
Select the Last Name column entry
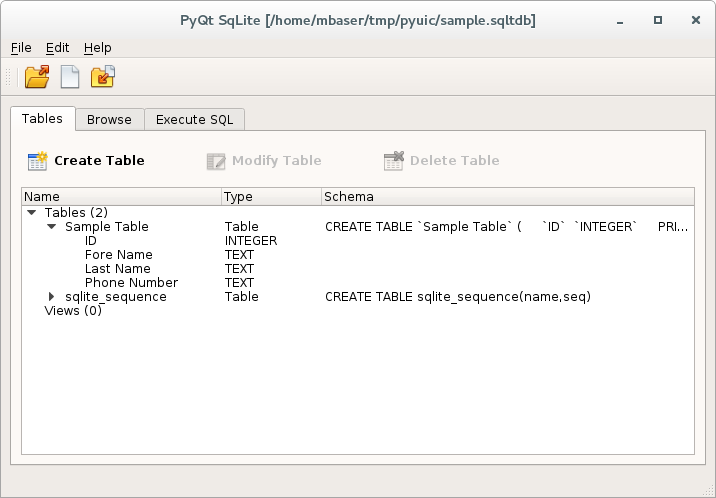[x=118, y=269]
